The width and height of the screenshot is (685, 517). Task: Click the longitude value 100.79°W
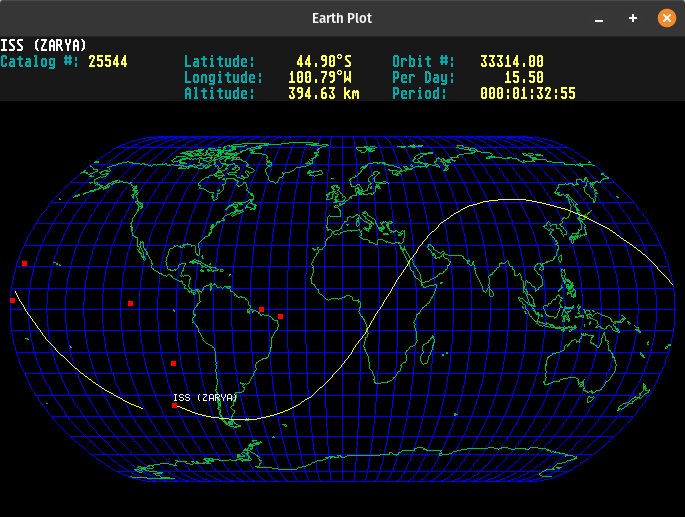[x=319, y=77]
